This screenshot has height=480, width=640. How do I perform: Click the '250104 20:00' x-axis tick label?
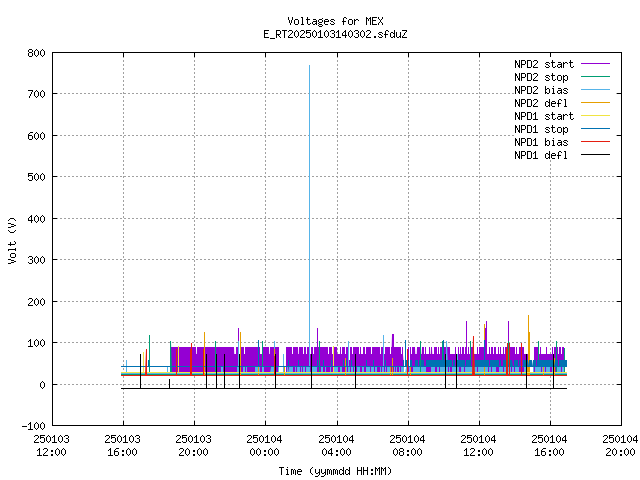coord(620,446)
